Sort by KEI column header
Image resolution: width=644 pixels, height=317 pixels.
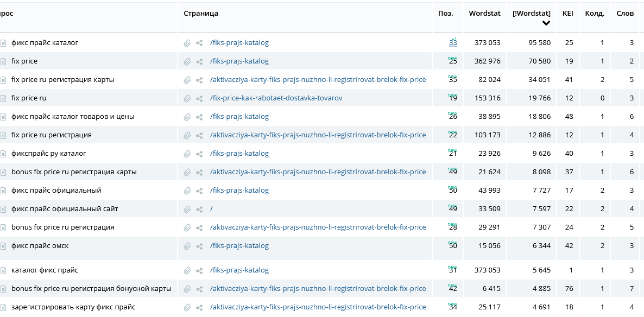click(567, 14)
